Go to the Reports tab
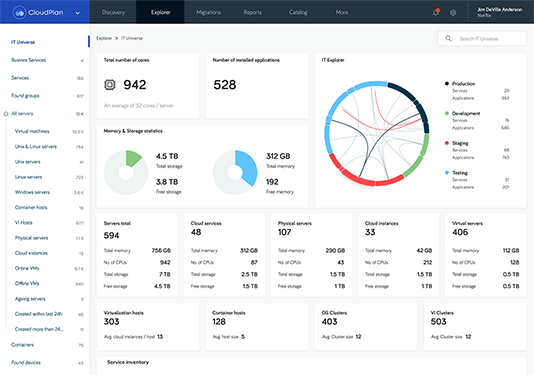Screen dimensions: 534x375 (252, 12)
